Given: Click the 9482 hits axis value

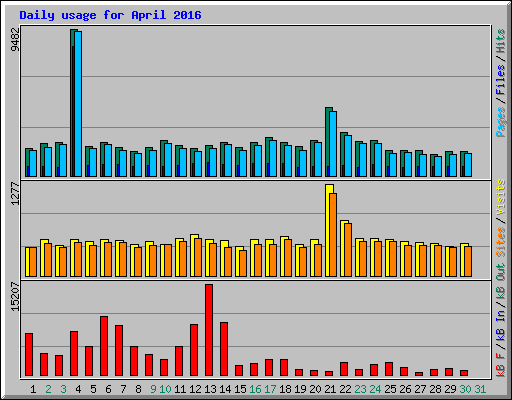Looking at the screenshot, I should 15,40.
